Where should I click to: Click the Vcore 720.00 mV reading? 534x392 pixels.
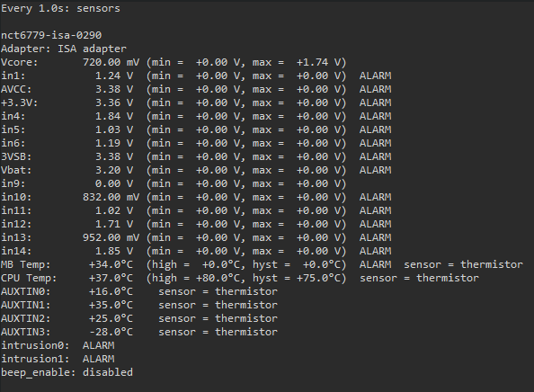[x=111, y=62]
